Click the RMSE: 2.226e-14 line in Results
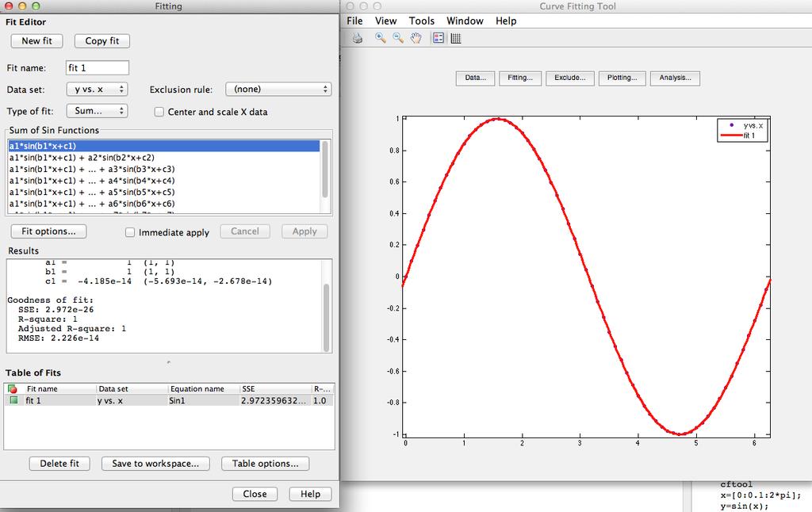 [59, 338]
